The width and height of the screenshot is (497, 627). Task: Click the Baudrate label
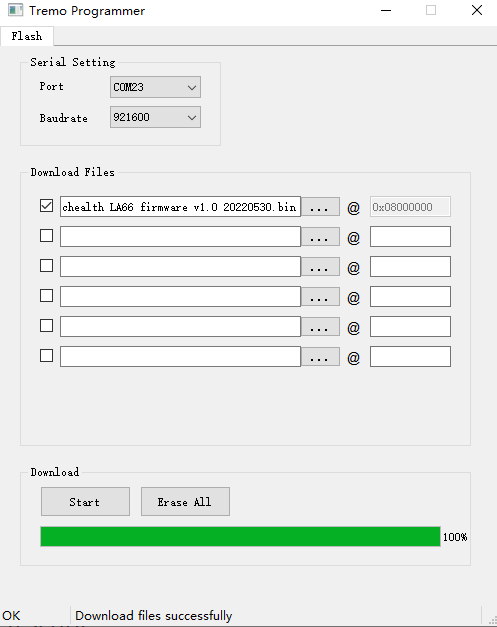click(63, 118)
